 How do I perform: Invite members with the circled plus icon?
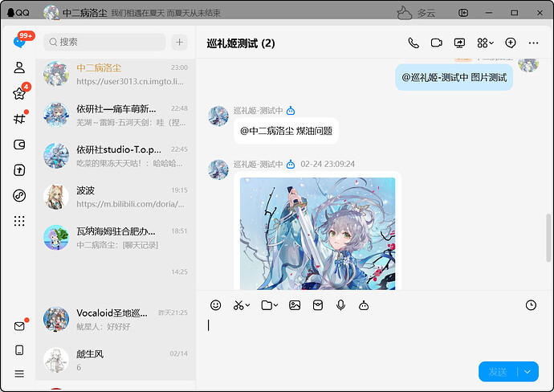click(x=511, y=43)
